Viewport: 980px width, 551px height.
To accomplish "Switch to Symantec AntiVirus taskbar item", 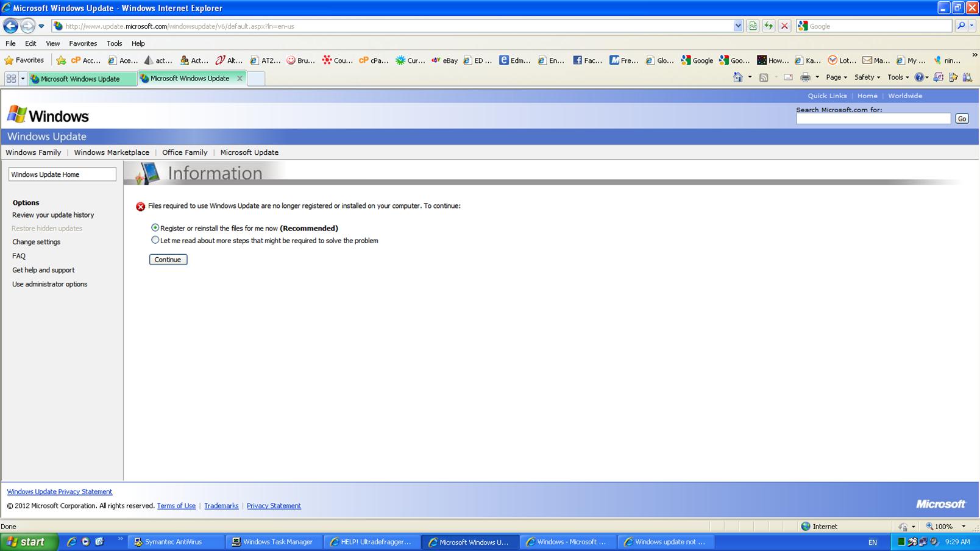I will (176, 542).
